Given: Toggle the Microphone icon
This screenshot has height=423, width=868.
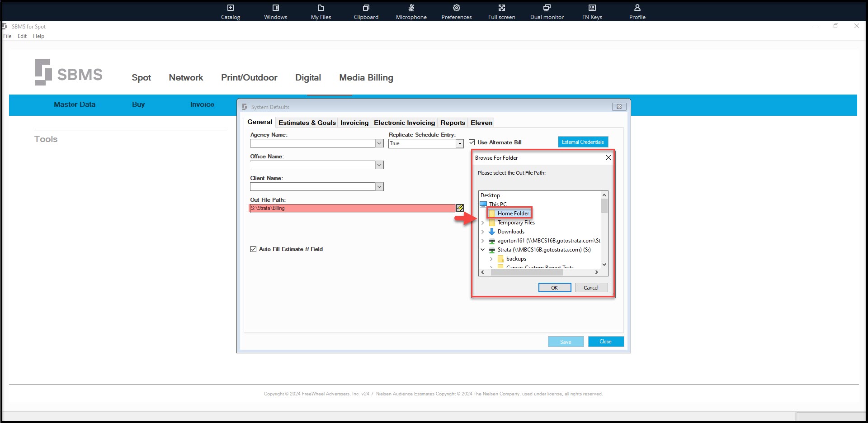Looking at the screenshot, I should point(411,8).
